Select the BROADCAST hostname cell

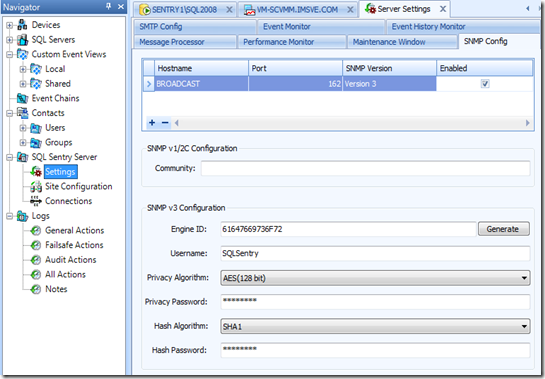201,84
